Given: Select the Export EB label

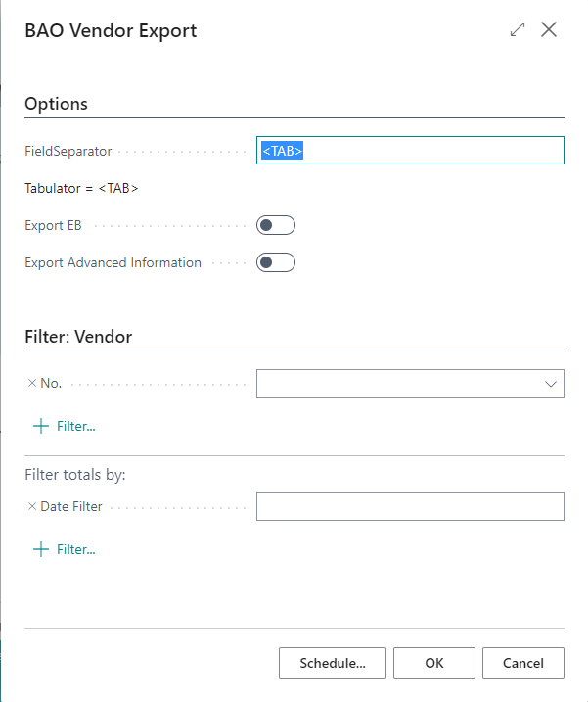Looking at the screenshot, I should click(53, 225).
